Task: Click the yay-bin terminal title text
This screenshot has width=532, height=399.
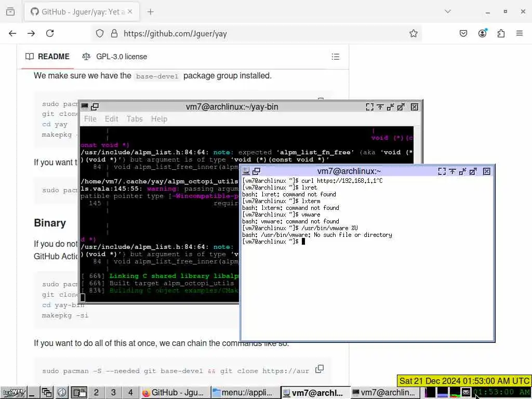Action: (232, 107)
